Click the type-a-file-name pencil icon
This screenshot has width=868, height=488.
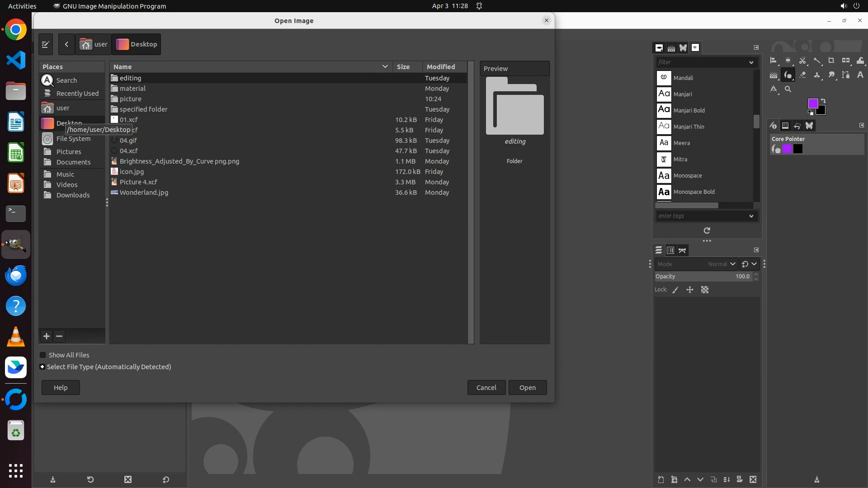pos(45,44)
